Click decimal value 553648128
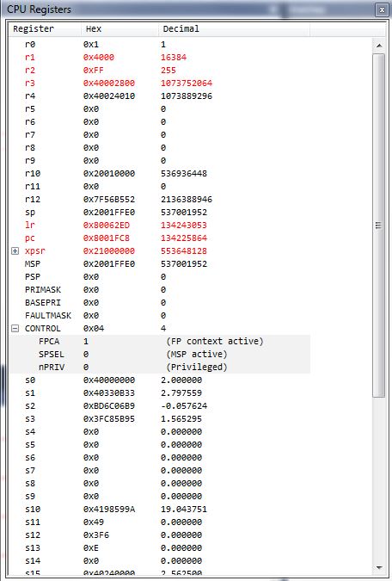The image size is (392, 581). coord(184,251)
